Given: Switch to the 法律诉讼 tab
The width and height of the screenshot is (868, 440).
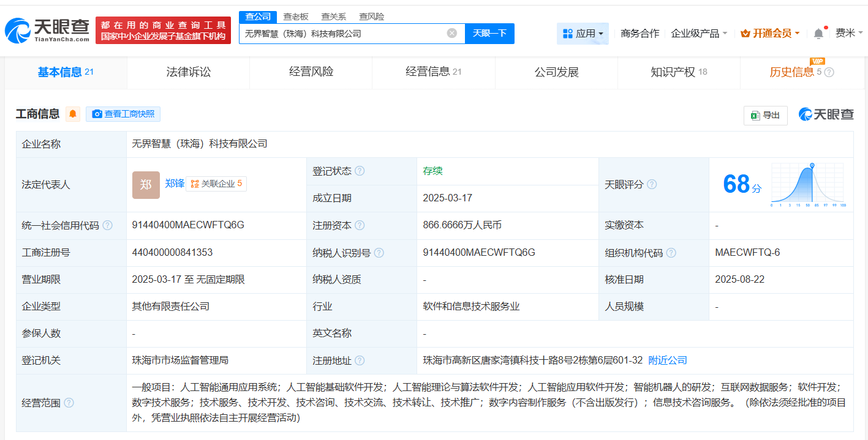Looking at the screenshot, I should coord(187,72).
